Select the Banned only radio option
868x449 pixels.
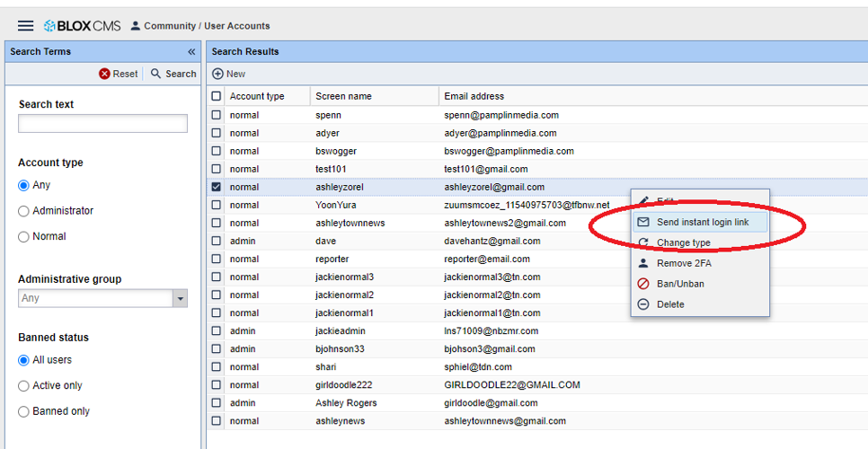[x=23, y=411]
